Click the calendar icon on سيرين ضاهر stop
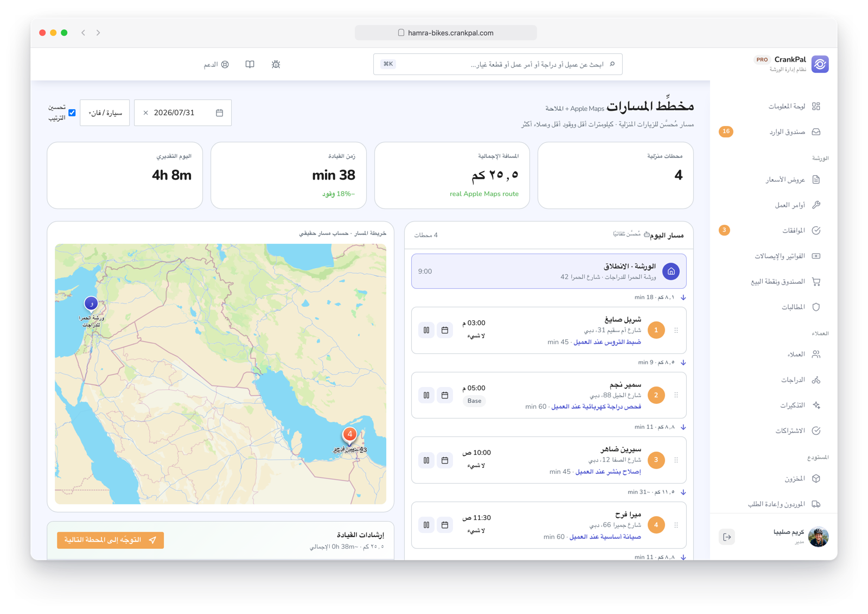Image resolution: width=868 pixels, height=614 pixels. click(445, 460)
